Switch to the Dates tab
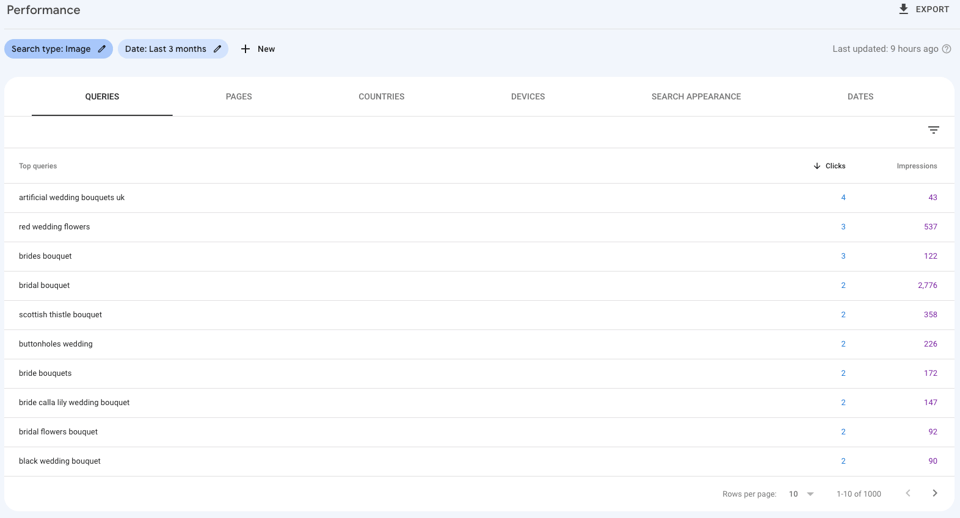The width and height of the screenshot is (960, 518). (860, 97)
